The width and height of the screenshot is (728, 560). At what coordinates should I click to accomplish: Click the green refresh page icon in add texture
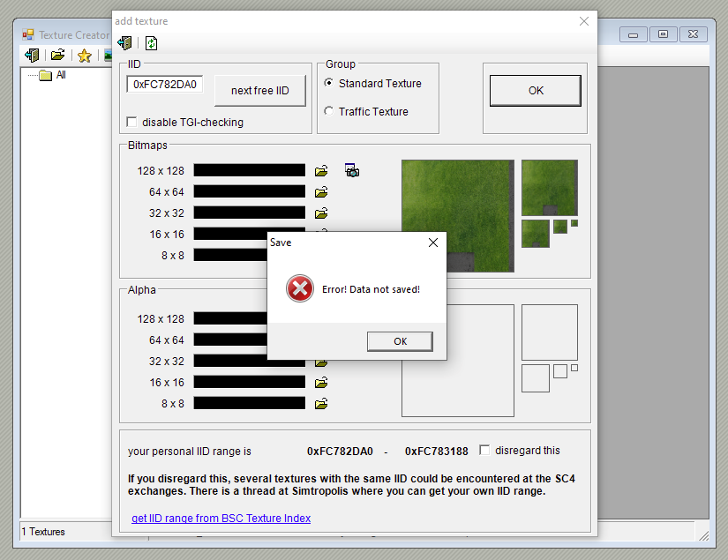pyautogui.click(x=152, y=43)
